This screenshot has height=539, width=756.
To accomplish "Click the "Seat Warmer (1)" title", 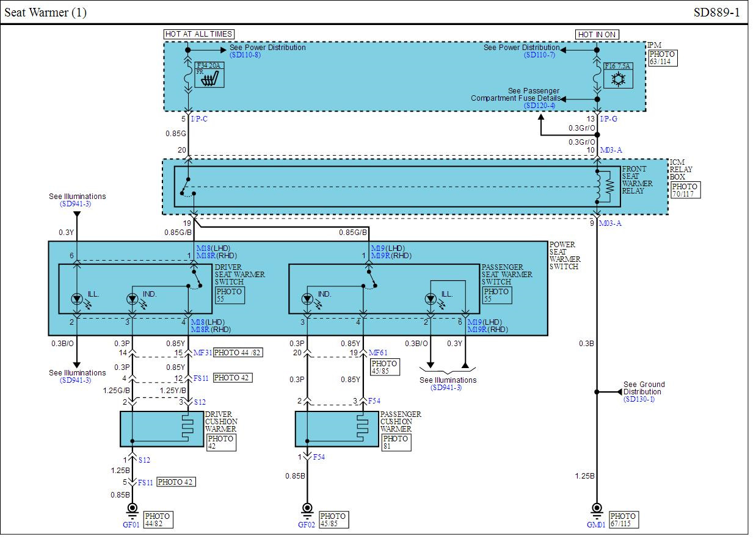I will click(45, 12).
